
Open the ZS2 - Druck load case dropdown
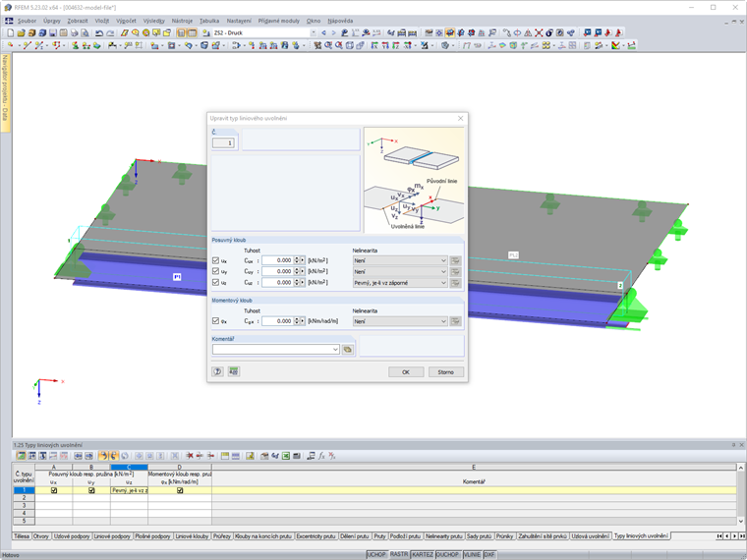tap(313, 32)
